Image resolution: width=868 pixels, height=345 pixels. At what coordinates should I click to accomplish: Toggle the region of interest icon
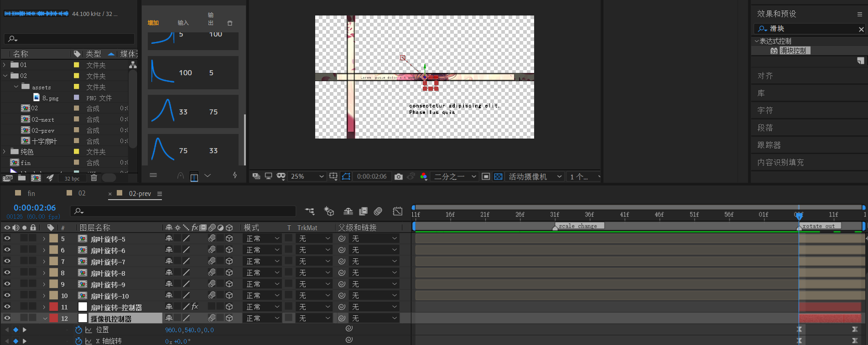pos(486,176)
